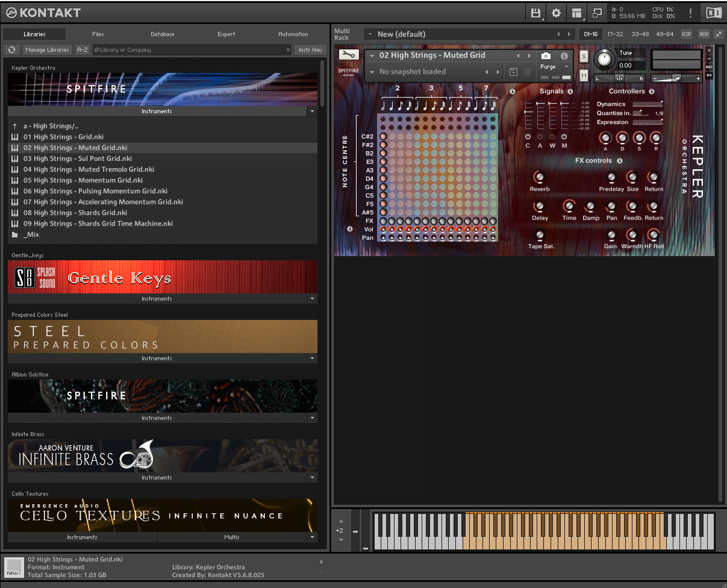The width and height of the screenshot is (727, 588).
Task: Switch to the Files tab
Action: click(x=98, y=34)
